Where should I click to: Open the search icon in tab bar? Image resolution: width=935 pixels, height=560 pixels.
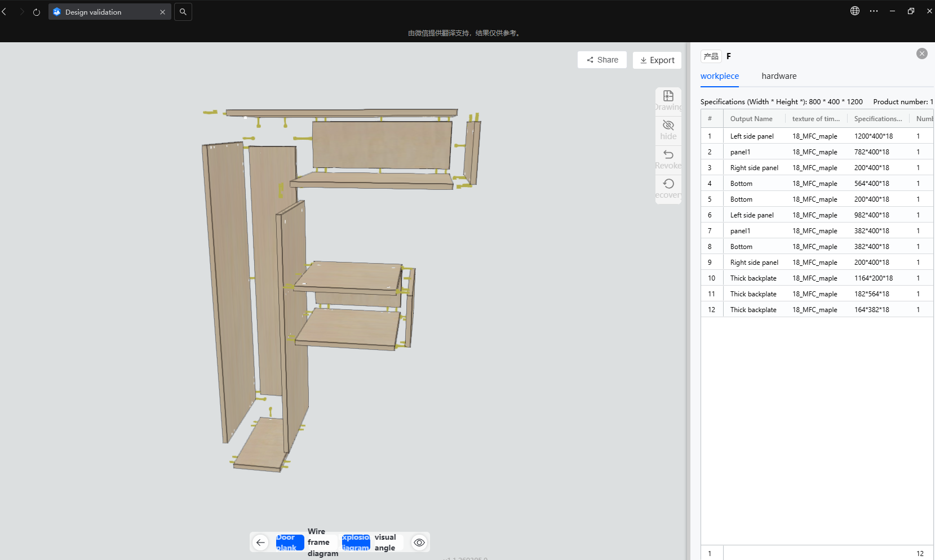pos(183,12)
